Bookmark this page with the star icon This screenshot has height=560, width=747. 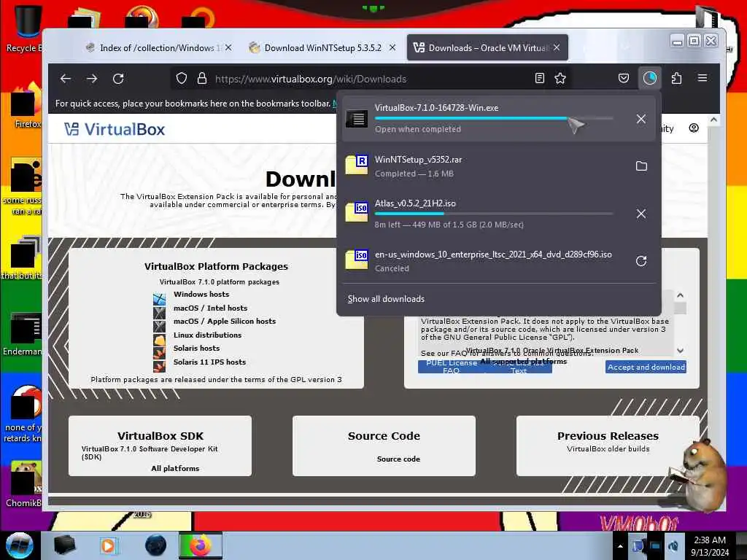pyautogui.click(x=560, y=79)
